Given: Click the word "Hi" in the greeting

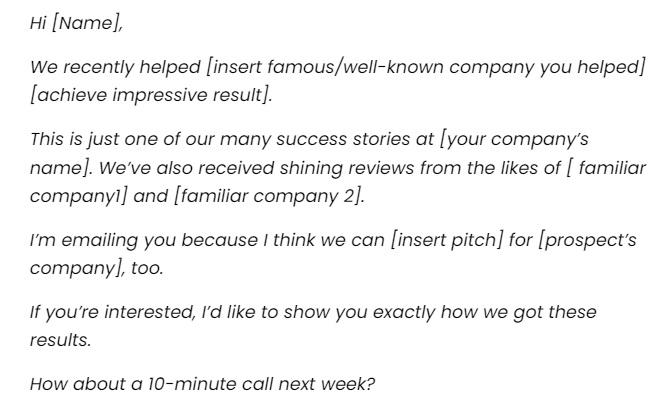Looking at the screenshot, I should click(38, 22).
